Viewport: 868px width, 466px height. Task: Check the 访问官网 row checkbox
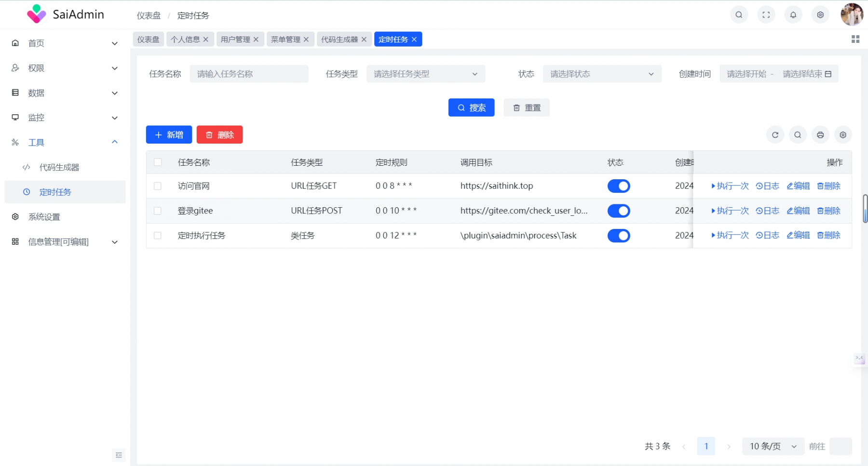click(158, 186)
